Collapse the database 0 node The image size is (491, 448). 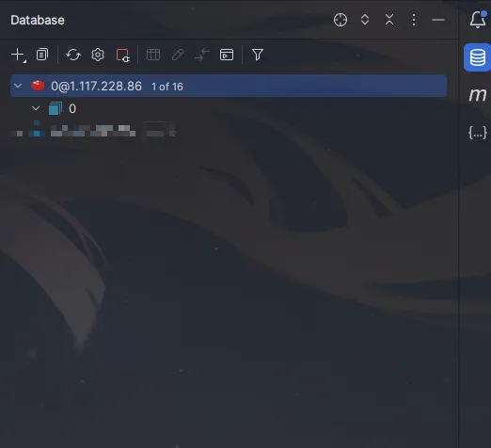[x=36, y=108]
